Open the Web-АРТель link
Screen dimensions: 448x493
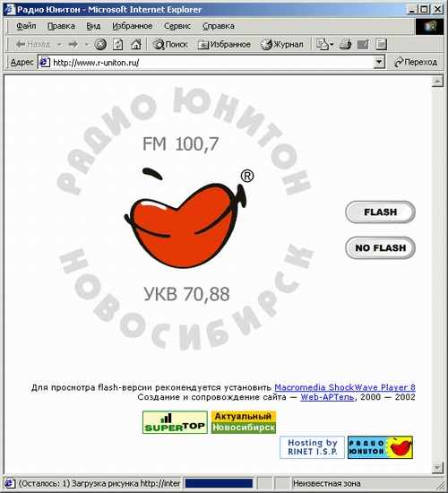pyautogui.click(x=327, y=397)
